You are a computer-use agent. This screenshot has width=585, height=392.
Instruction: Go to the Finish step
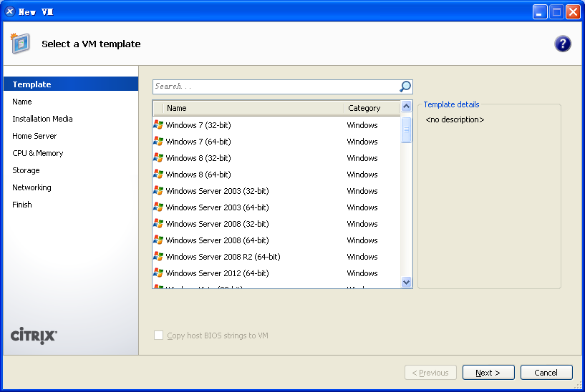[22, 204]
